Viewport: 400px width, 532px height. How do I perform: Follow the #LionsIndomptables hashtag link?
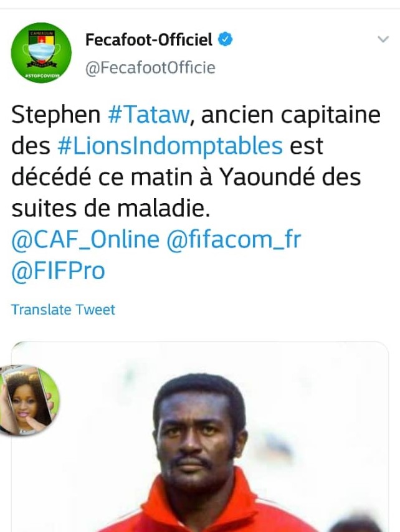(x=169, y=146)
